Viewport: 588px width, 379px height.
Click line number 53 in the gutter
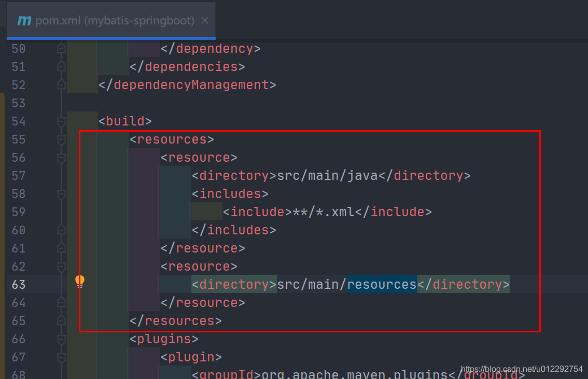click(x=18, y=103)
